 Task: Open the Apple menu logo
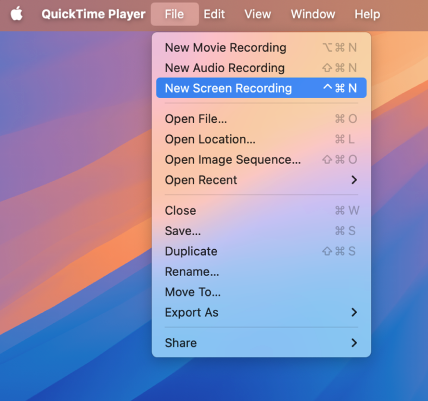pyautogui.click(x=17, y=14)
